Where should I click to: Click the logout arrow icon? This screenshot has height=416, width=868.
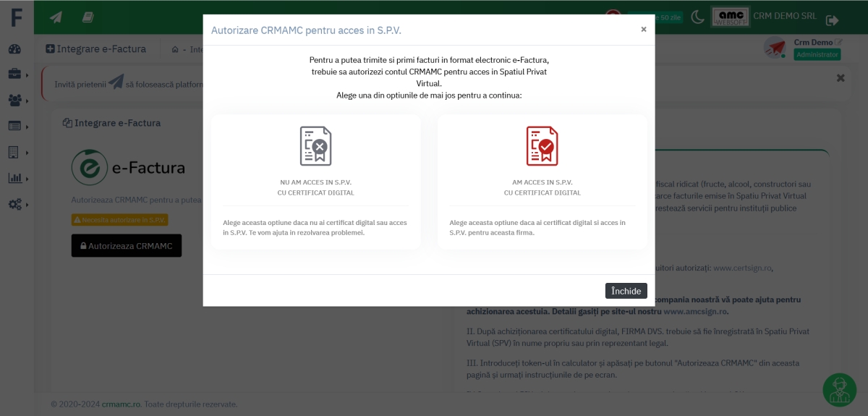point(832,20)
